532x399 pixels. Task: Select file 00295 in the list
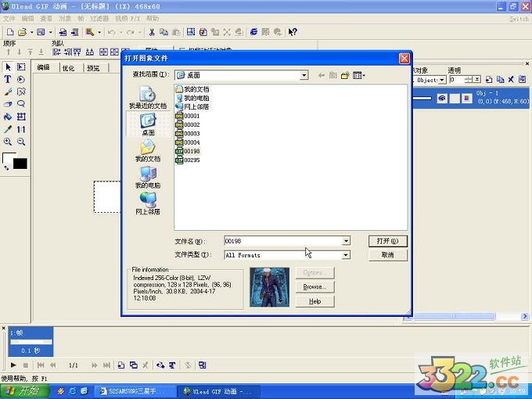192,160
